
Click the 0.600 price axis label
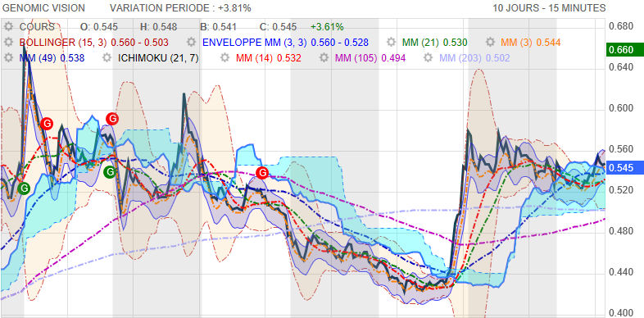[621, 108]
